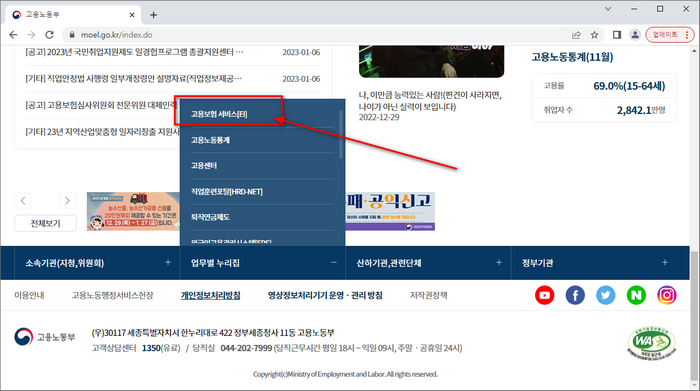Image resolution: width=700 pixels, height=391 pixels.
Task: Open the tab search chevron
Action: (608, 9)
